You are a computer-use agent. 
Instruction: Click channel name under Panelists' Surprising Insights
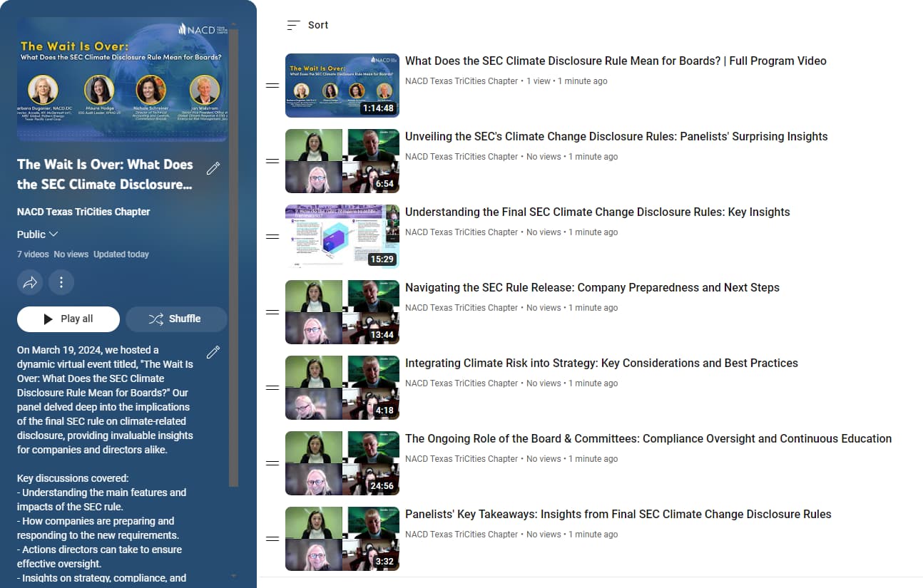[461, 157]
